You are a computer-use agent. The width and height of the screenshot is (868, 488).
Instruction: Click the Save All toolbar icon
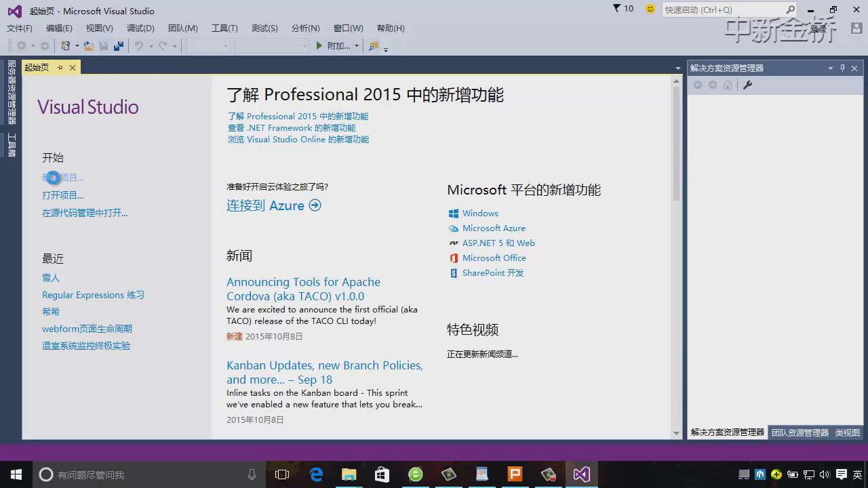(119, 45)
